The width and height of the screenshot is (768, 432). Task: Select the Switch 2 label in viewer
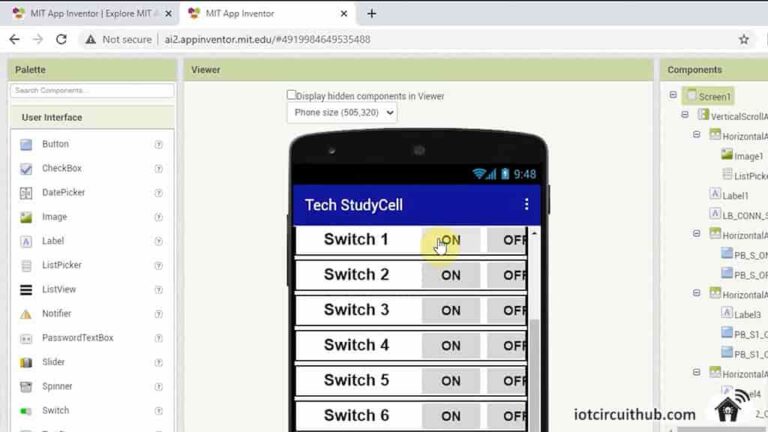coord(356,275)
